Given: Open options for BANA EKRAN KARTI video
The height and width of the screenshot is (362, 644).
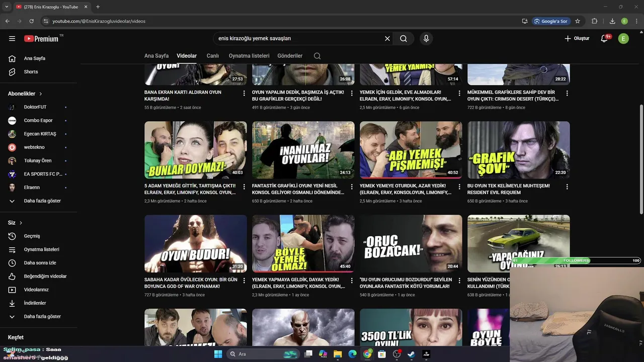Looking at the screenshot, I should click(244, 94).
